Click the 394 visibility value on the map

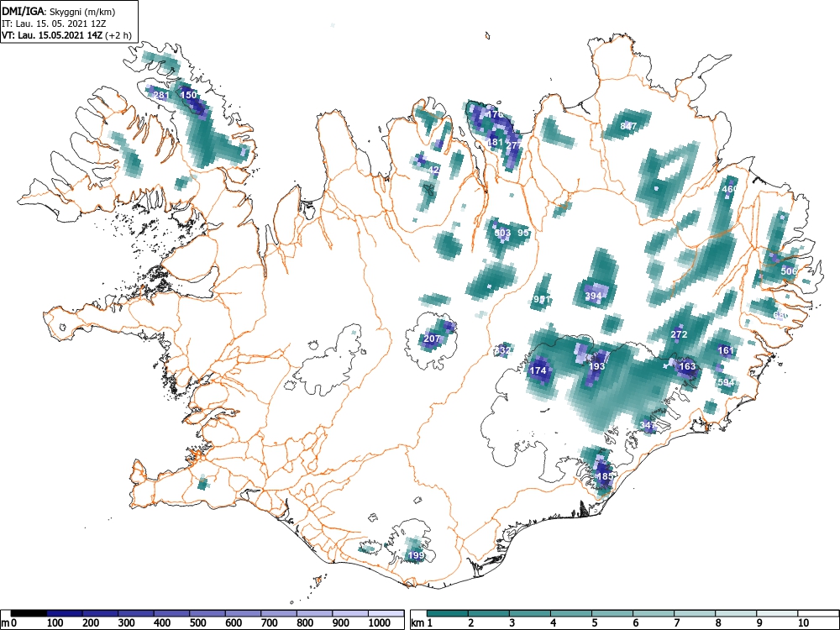click(593, 296)
